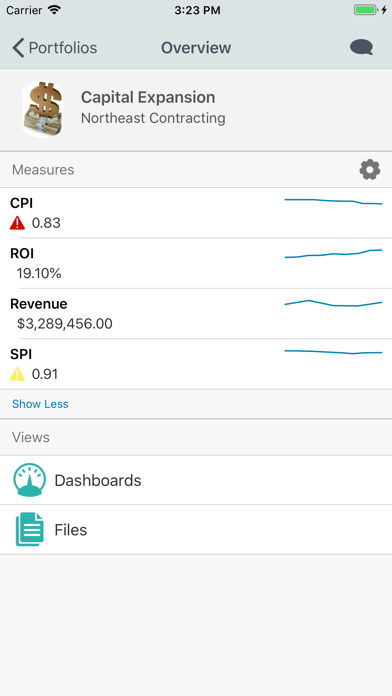
Task: Tap the red CPI warning triangle
Action: tap(17, 222)
